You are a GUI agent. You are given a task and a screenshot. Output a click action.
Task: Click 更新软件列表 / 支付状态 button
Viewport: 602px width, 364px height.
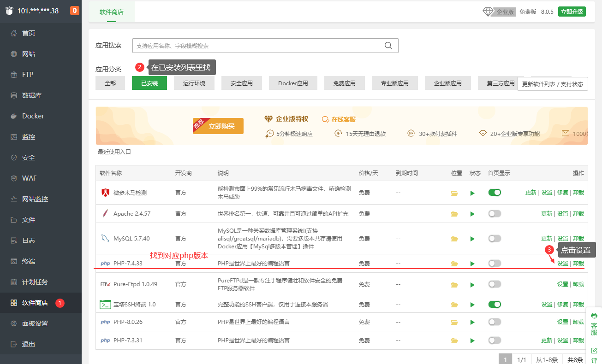[553, 84]
